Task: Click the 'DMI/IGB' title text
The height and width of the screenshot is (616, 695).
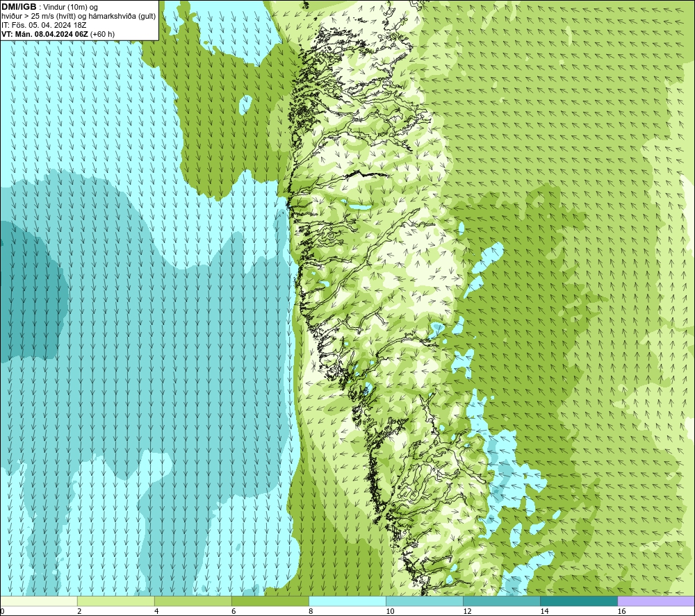Action: (x=19, y=7)
